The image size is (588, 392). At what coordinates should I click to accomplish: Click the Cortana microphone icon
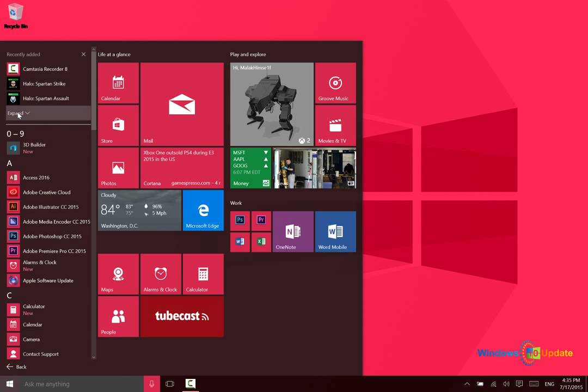pos(151,384)
